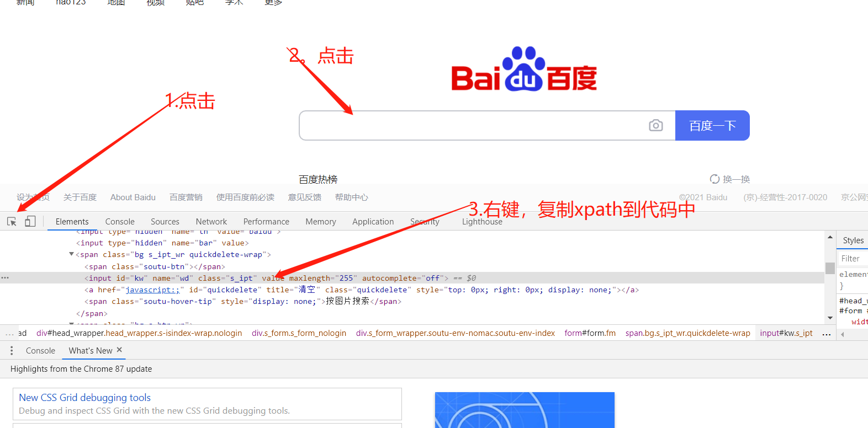Open the row actions ellipsis in DOM gutter
The height and width of the screenshot is (428, 868).
(x=5, y=277)
